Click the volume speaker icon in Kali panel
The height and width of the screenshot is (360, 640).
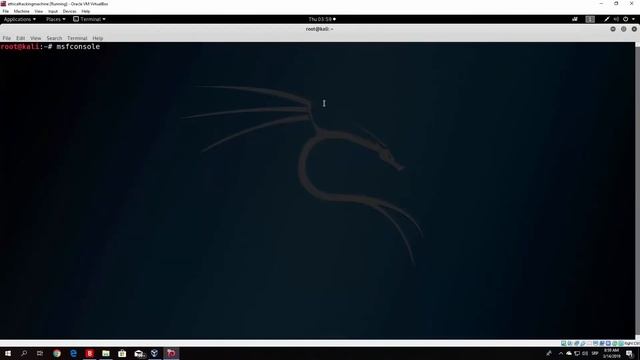616,19
